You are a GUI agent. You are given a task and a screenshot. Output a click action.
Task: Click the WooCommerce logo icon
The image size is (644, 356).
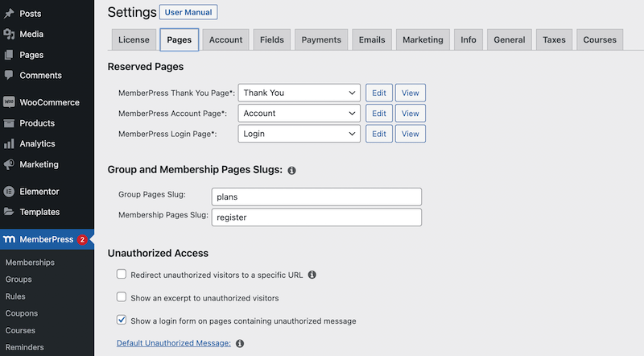point(9,102)
